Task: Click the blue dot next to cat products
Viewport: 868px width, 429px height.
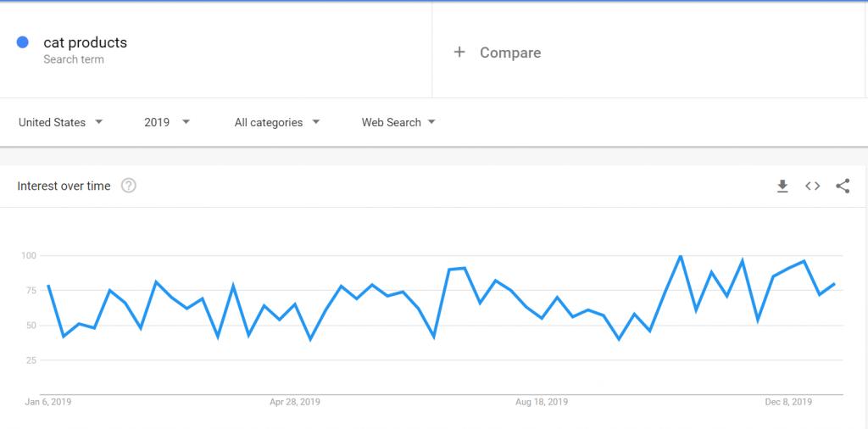Action: (23, 42)
